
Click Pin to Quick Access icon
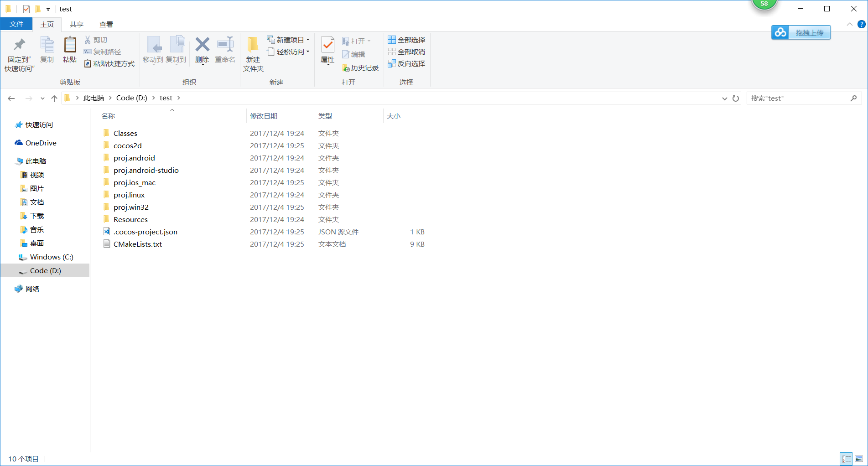19,45
